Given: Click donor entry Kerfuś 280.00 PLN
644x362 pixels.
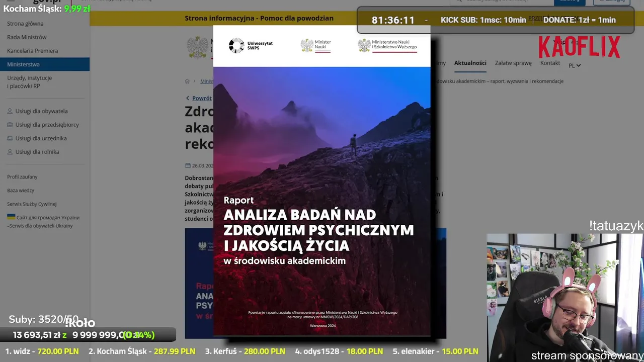Looking at the screenshot, I should click(x=245, y=351).
